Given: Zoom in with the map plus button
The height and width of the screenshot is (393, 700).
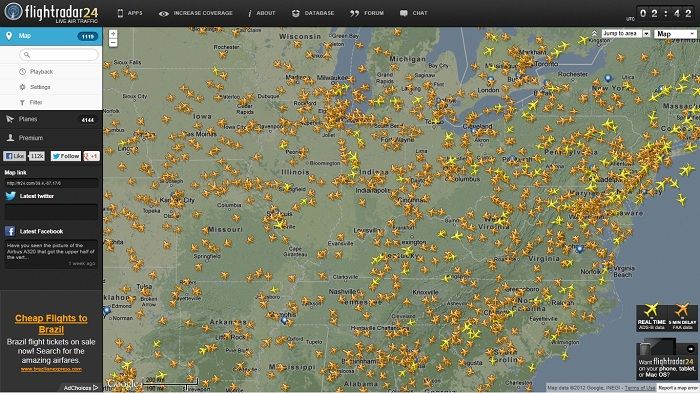Looking at the screenshot, I should pos(113,34).
